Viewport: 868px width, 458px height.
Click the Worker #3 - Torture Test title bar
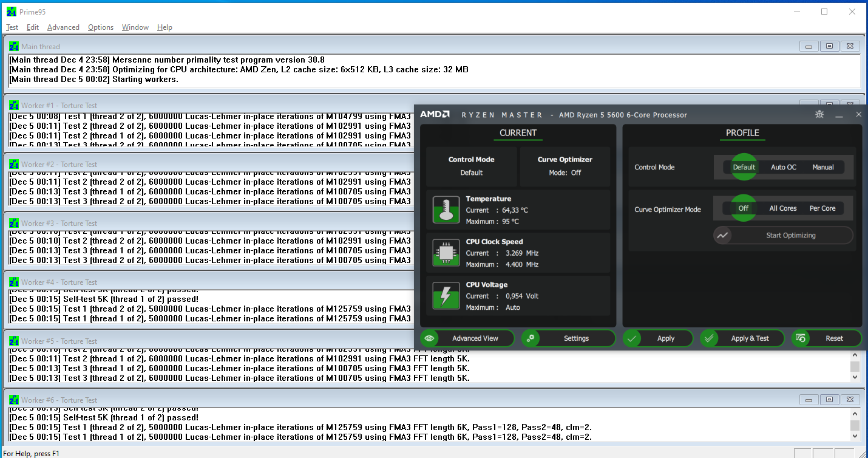click(209, 223)
